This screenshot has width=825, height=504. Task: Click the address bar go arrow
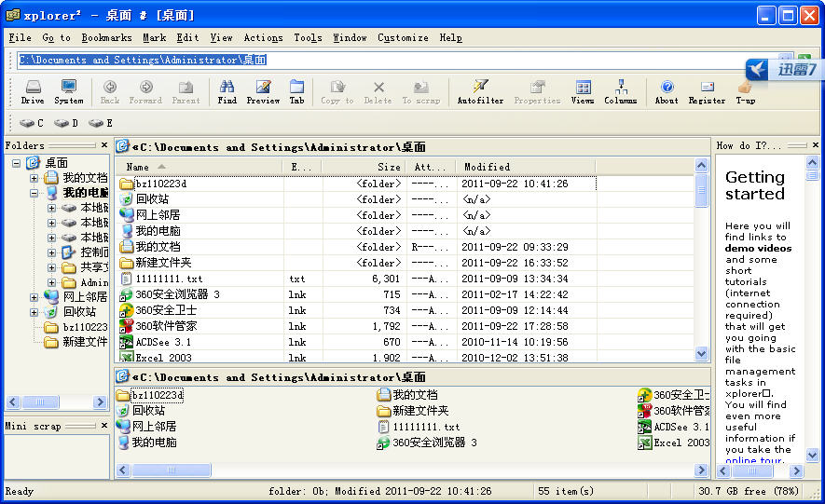point(804,57)
